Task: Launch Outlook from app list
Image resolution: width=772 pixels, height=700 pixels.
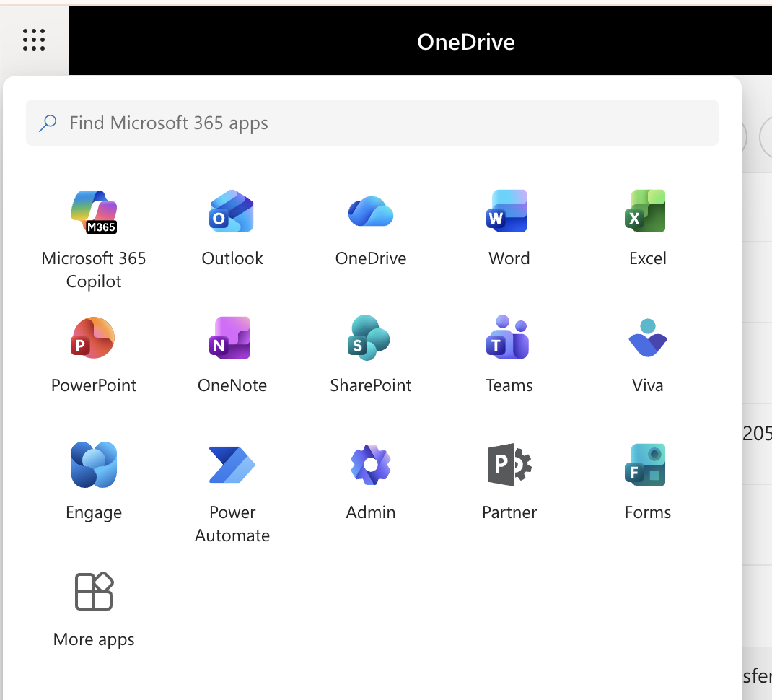Action: click(232, 212)
